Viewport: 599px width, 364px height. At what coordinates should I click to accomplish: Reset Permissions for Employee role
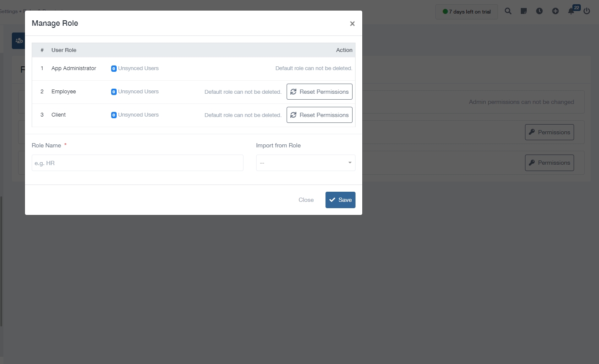319,92
